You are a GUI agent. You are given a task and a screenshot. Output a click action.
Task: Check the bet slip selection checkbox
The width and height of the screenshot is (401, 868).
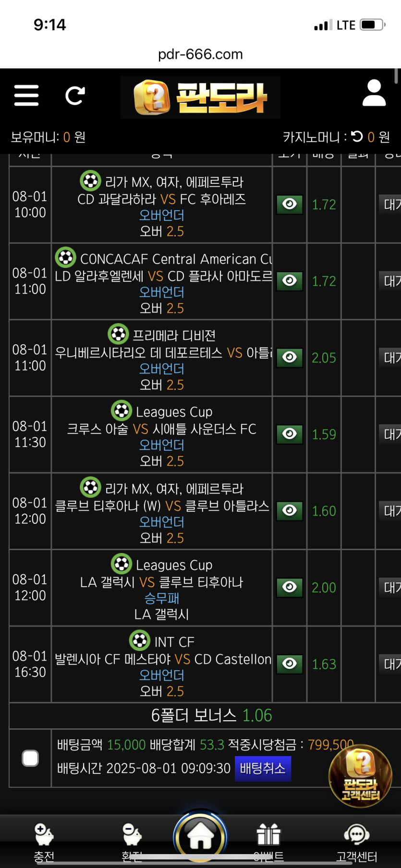click(x=30, y=758)
